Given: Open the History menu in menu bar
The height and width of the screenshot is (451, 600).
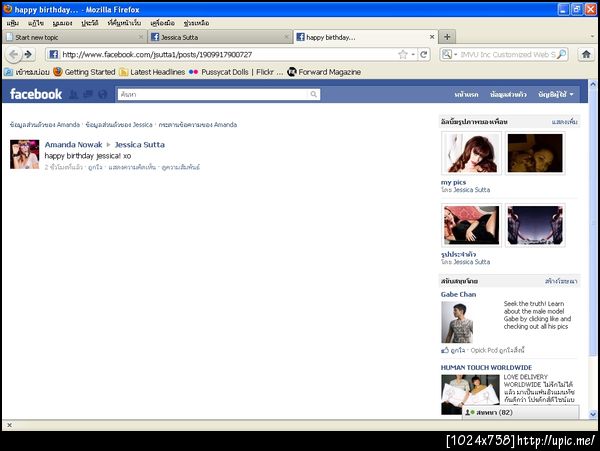Looking at the screenshot, I should tap(90, 23).
